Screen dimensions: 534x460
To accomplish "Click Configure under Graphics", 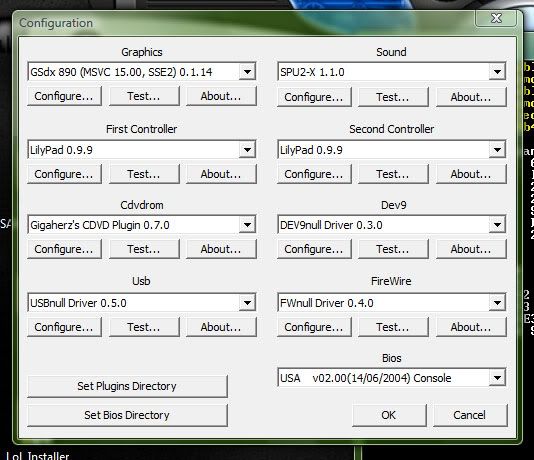I will (64, 96).
